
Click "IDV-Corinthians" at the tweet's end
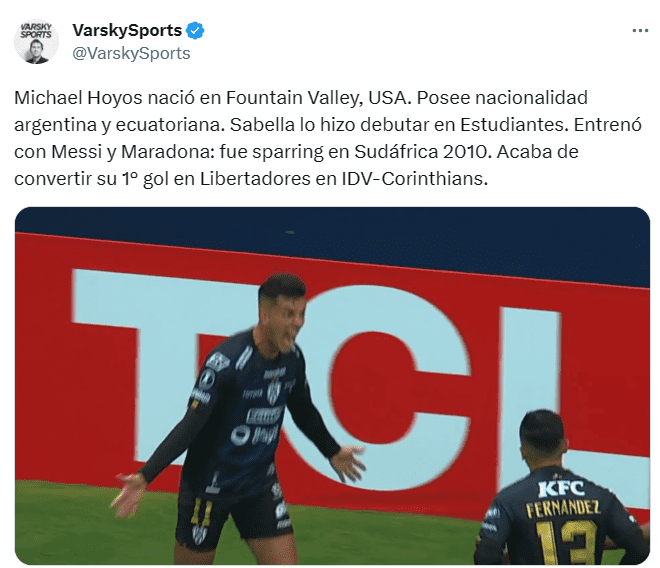tap(414, 179)
